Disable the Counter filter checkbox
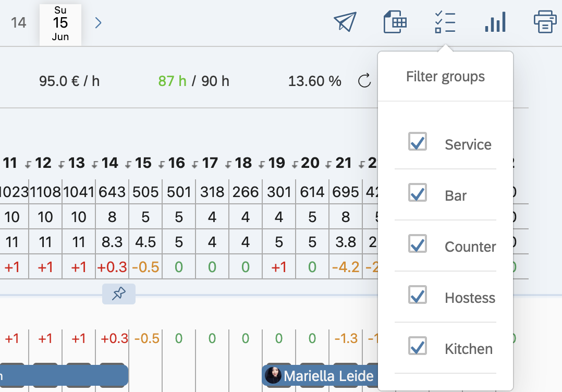The image size is (562, 392). (x=418, y=244)
